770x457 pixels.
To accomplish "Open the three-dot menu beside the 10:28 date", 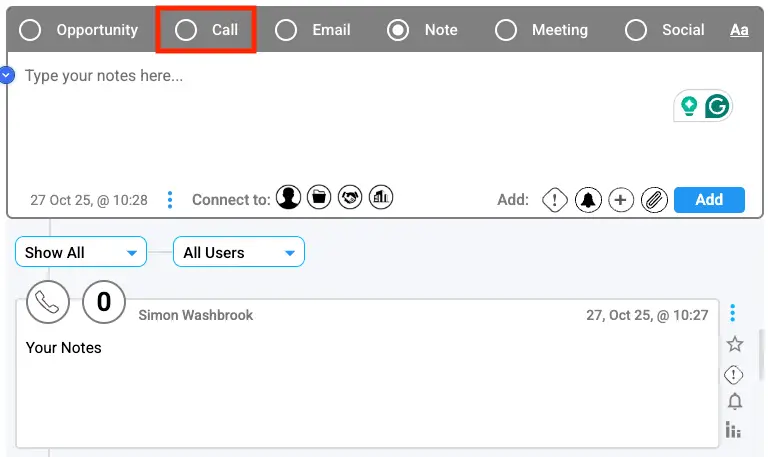I will click(x=170, y=200).
